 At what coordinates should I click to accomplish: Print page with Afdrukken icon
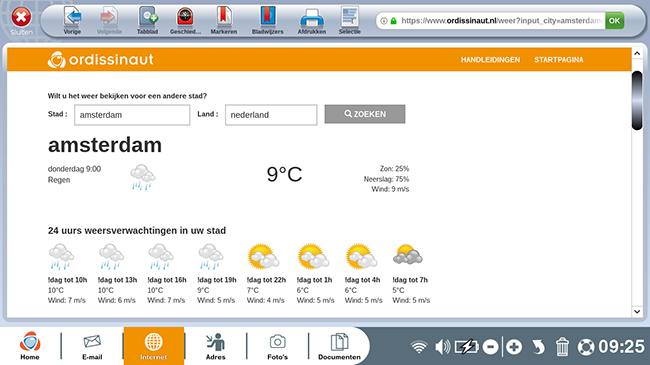tap(312, 18)
